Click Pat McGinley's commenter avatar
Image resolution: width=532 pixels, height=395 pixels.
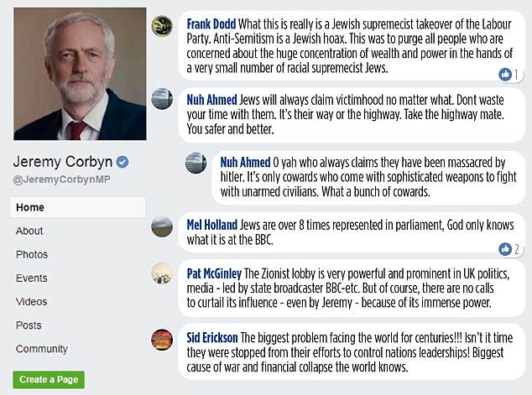point(162,273)
